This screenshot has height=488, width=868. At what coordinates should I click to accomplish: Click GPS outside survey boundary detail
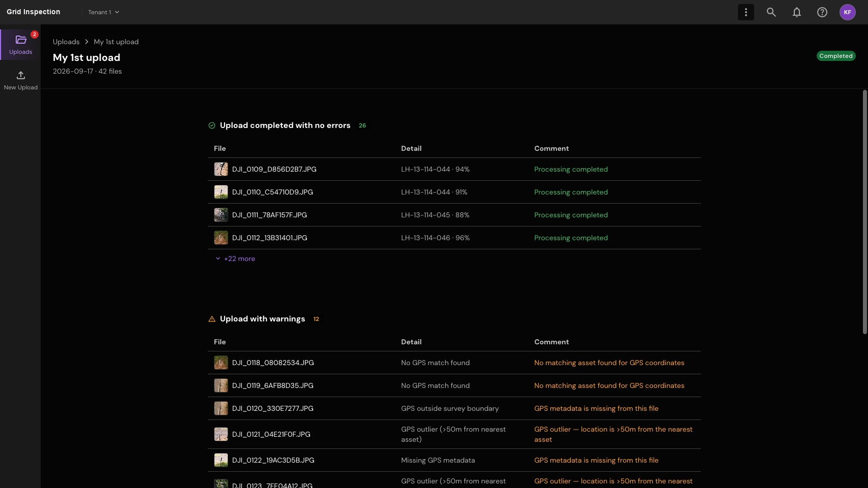pos(450,408)
